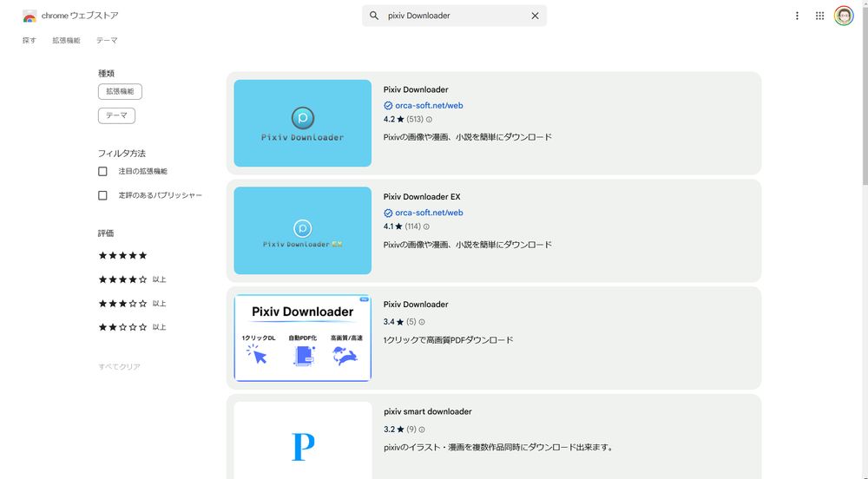This screenshot has width=868, height=479.
Task: Click the 1クリックで高画質PDFダウンロード description
Action: point(449,340)
